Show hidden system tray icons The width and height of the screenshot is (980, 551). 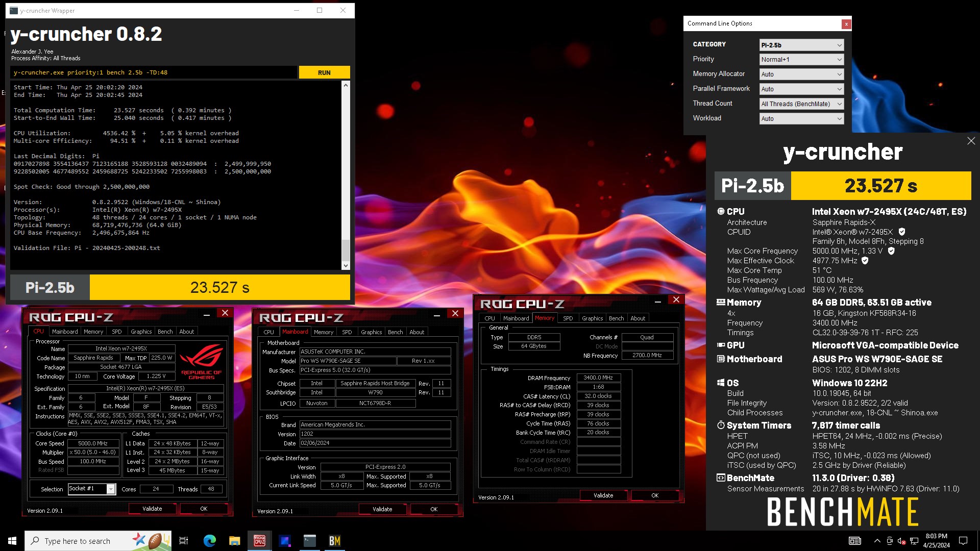pyautogui.click(x=877, y=541)
